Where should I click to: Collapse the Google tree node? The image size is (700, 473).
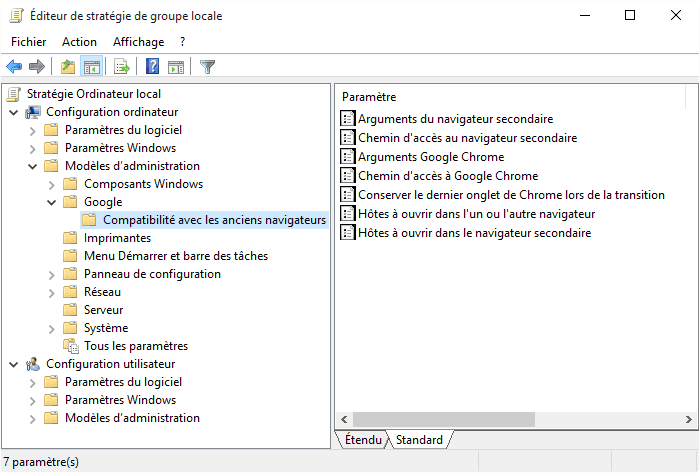(x=52, y=203)
